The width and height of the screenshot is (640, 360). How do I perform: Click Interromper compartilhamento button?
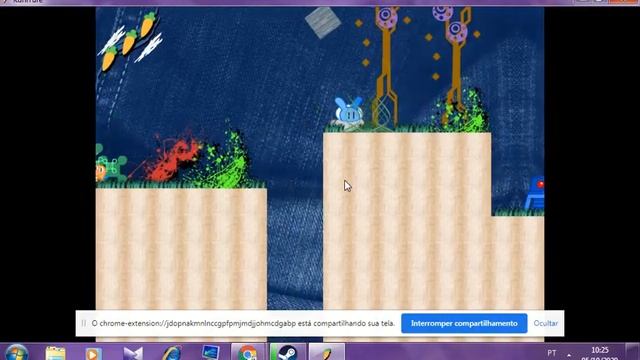point(464,323)
